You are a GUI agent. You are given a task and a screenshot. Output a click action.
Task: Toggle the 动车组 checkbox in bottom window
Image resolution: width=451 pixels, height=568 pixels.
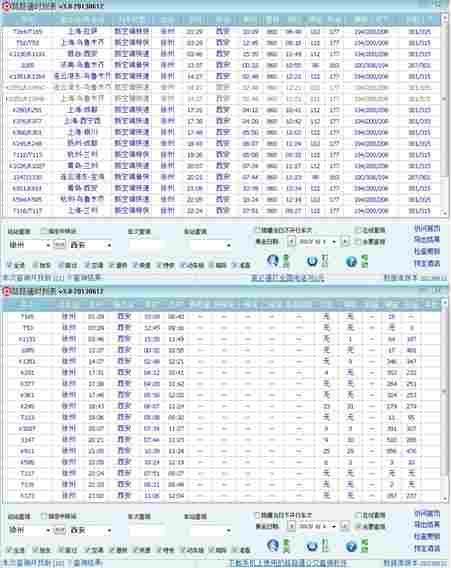183,550
